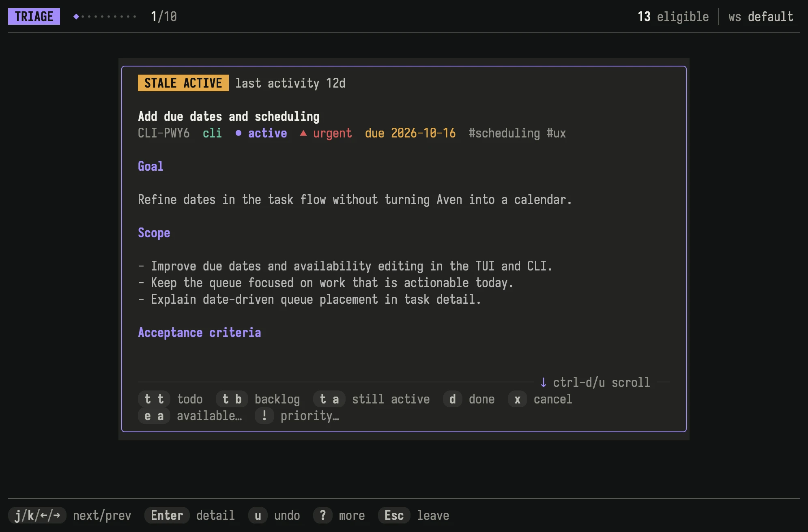The width and height of the screenshot is (808, 532).
Task: Click the #scheduling tag
Action: pyautogui.click(x=505, y=133)
